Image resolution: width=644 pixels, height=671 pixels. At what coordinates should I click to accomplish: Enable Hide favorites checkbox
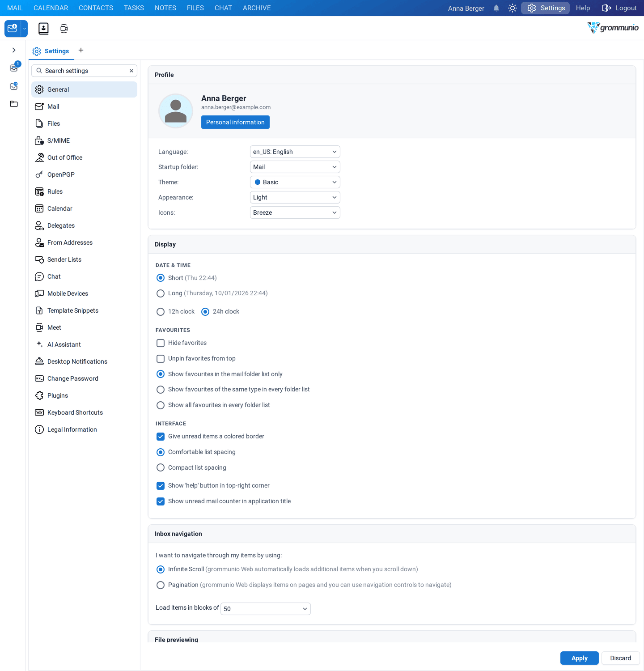[x=161, y=343]
